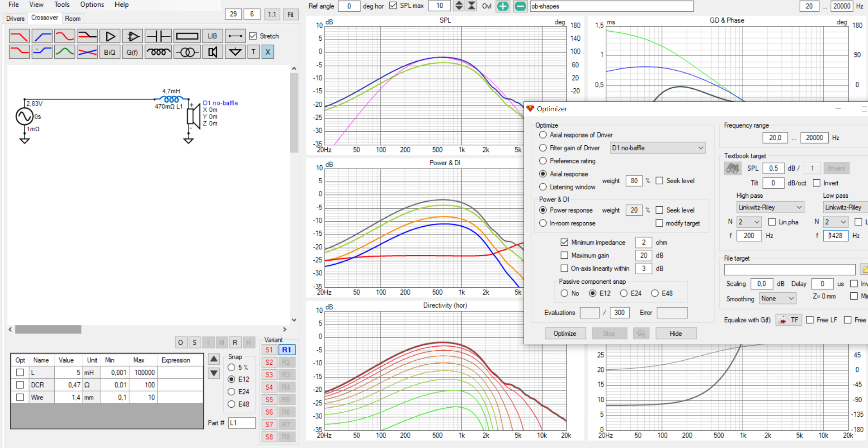The width and height of the screenshot is (868, 448).
Task: Select the wire connection tool
Action: pyautogui.click(x=235, y=36)
